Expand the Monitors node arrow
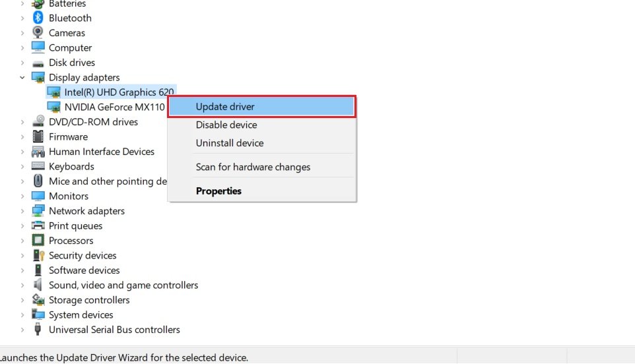Image resolution: width=635 pixels, height=364 pixels. [x=22, y=196]
